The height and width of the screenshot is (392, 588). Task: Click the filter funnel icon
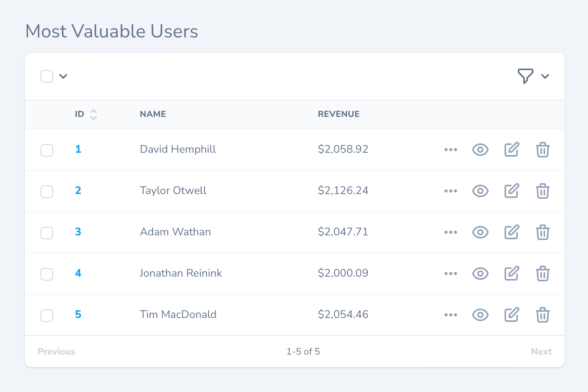point(525,76)
